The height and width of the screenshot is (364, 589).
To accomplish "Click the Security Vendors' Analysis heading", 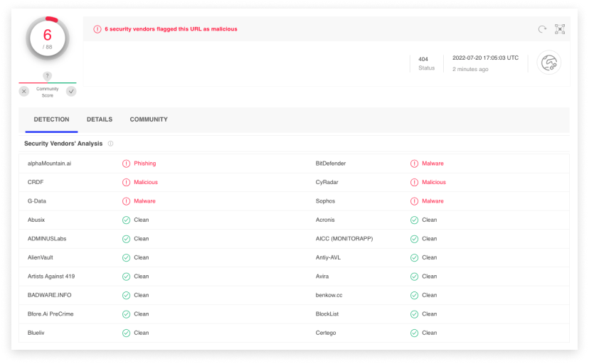I will pyautogui.click(x=63, y=144).
